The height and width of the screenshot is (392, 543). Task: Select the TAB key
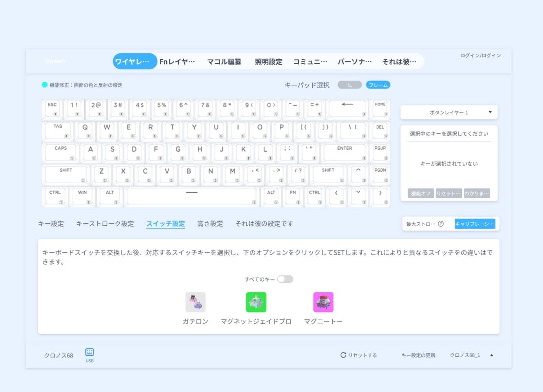pyautogui.click(x=58, y=131)
